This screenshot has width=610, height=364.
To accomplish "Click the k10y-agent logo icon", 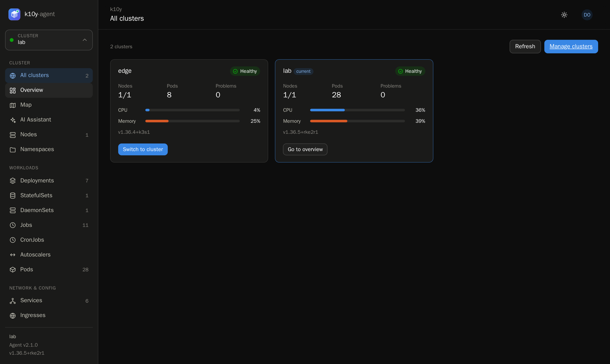I will pos(14,14).
